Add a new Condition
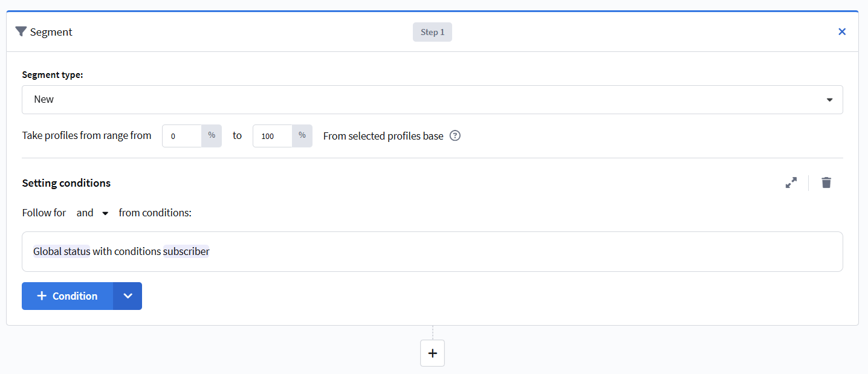Screen dimensions: 868x374 [x=67, y=296]
